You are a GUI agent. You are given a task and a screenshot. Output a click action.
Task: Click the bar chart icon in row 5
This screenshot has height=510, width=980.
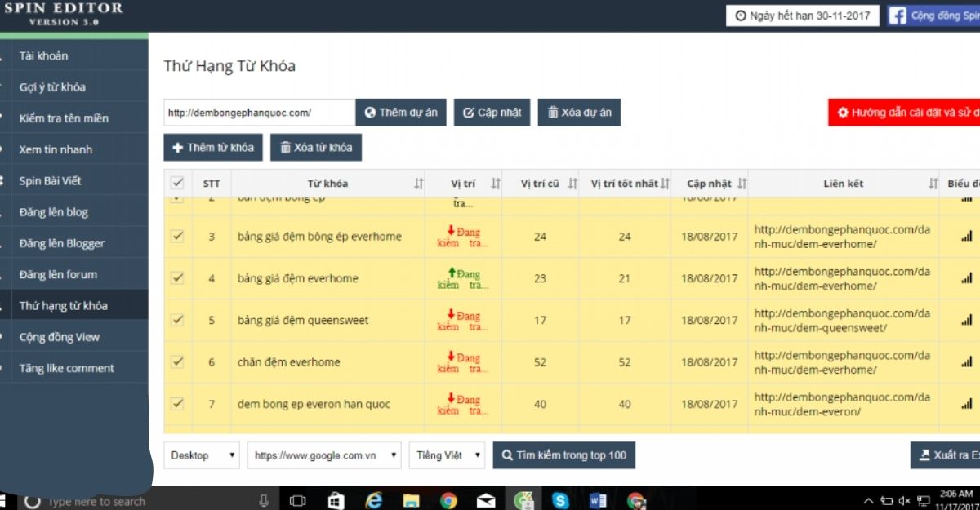tap(967, 321)
